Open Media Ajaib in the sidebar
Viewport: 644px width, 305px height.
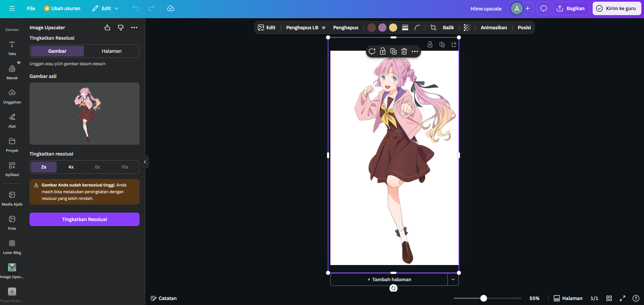(12, 199)
